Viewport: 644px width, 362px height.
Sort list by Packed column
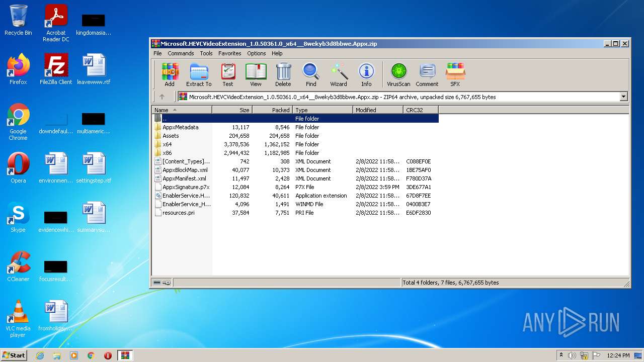click(272, 110)
